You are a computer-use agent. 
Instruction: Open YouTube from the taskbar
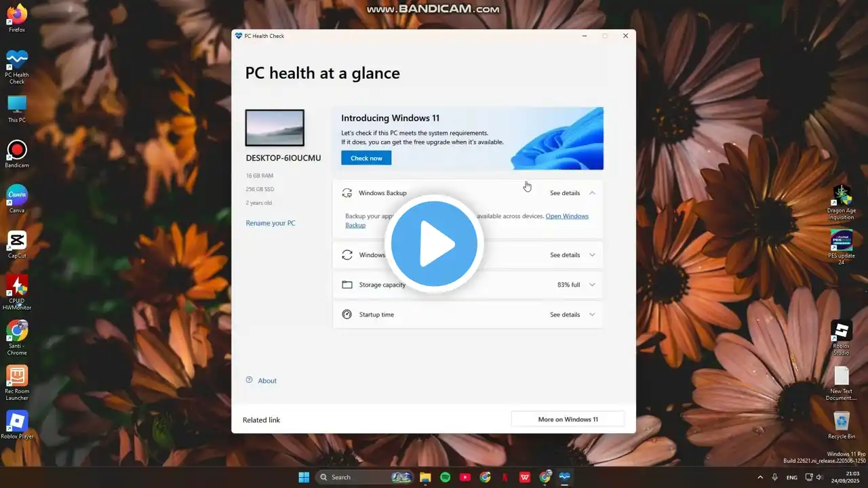(465, 477)
